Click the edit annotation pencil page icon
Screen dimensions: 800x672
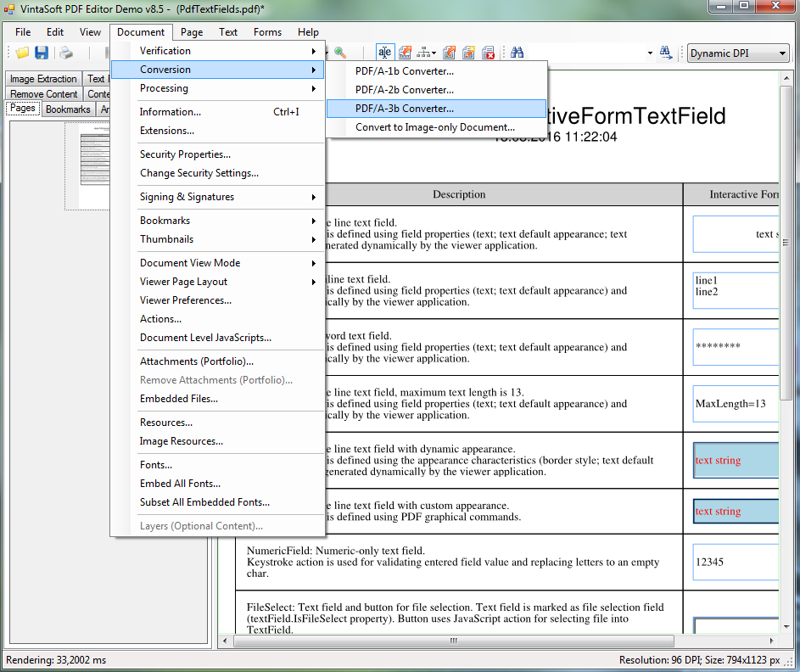click(449, 53)
